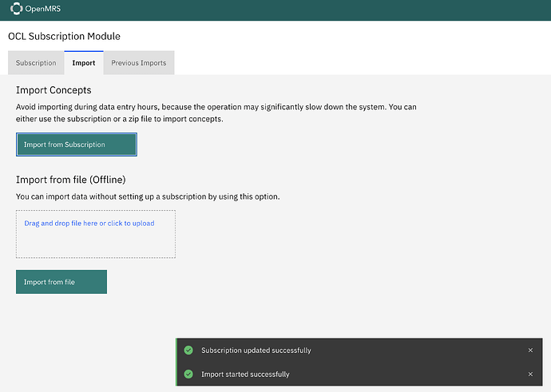
Task: Click green checkmark icon beside Subscription updated
Action: coord(188,350)
